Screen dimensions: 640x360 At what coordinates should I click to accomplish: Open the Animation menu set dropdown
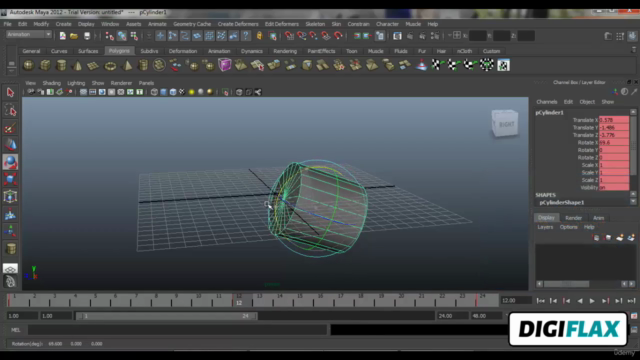[29, 35]
